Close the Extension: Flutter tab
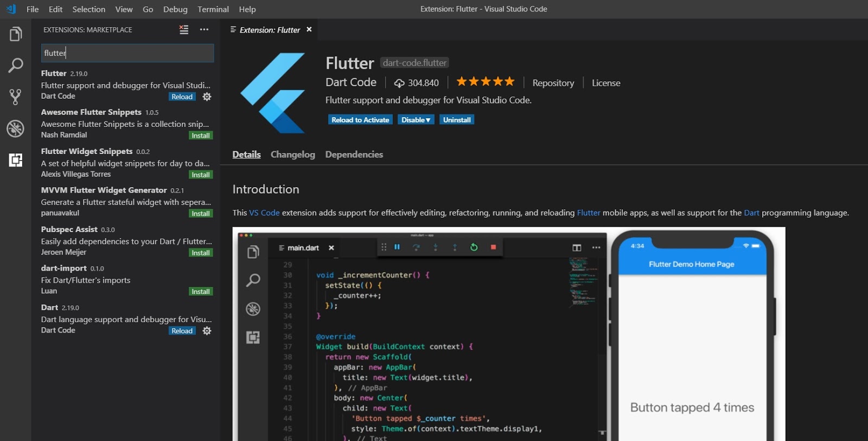Screen dimensions: 868x441 click(309, 30)
